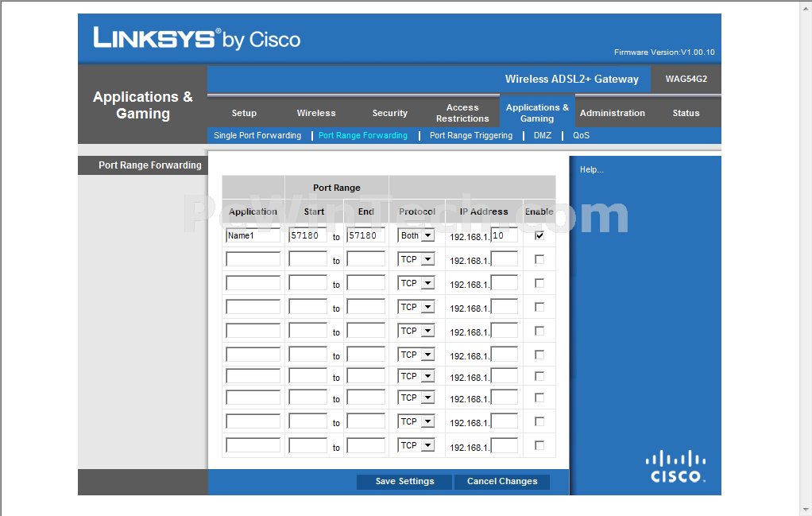Uncheck Enable for the Name1 rule
This screenshot has height=516, width=812.
pos(539,235)
